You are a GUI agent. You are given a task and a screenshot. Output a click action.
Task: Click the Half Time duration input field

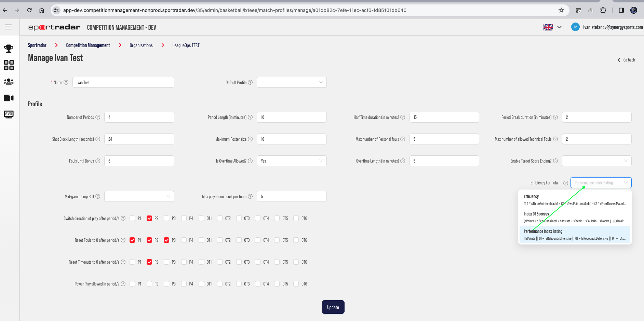[444, 117]
